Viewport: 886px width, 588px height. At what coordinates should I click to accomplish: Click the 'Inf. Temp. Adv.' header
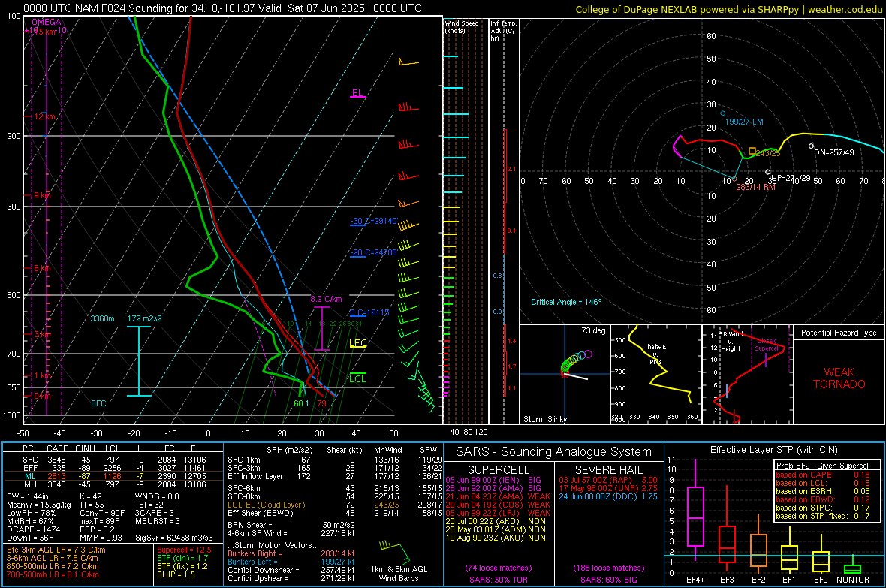[x=503, y=31]
